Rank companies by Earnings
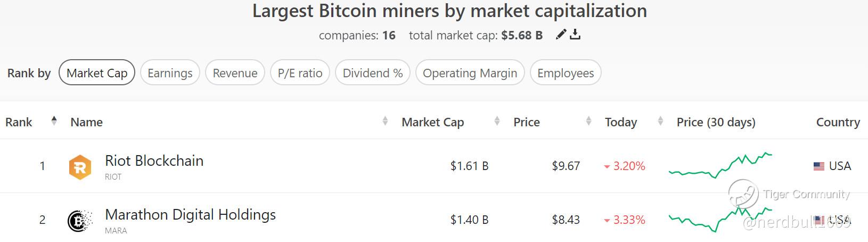This screenshot has width=868, height=242. pos(170,73)
